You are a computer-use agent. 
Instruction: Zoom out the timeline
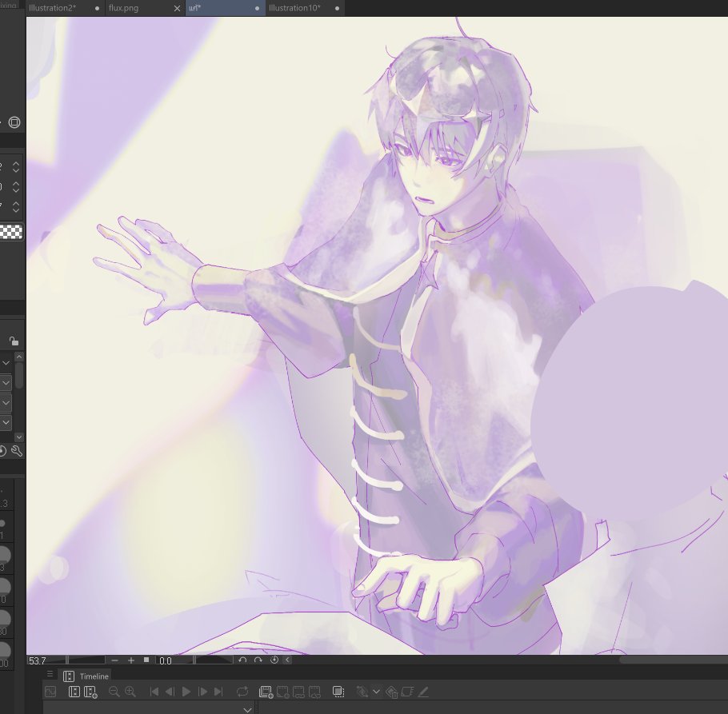[114, 692]
